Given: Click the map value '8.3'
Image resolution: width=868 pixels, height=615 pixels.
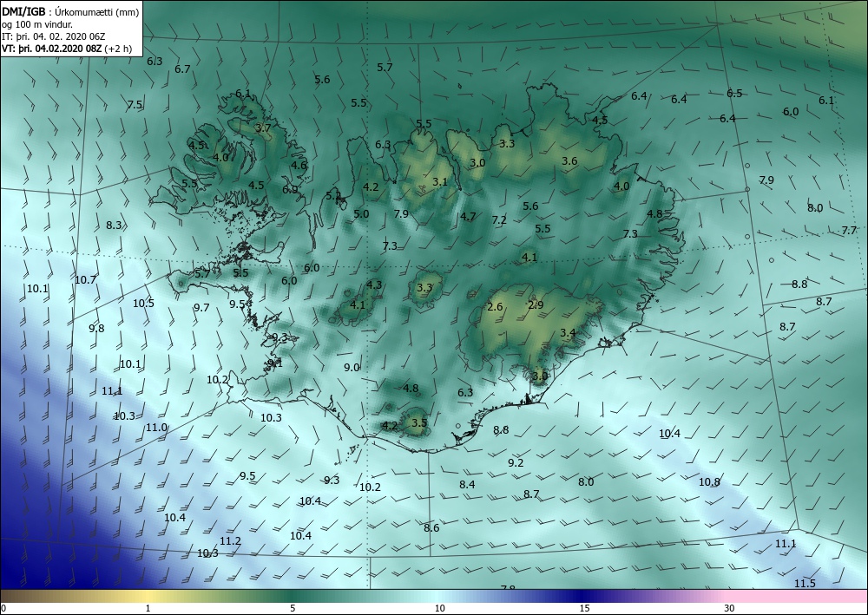Looking at the screenshot, I should (x=114, y=225).
